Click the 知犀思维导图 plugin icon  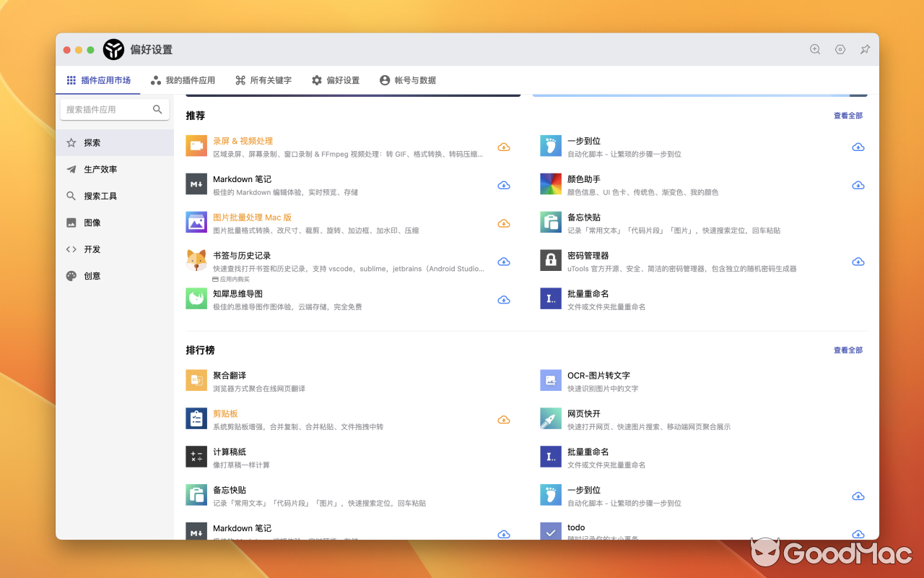tap(196, 298)
